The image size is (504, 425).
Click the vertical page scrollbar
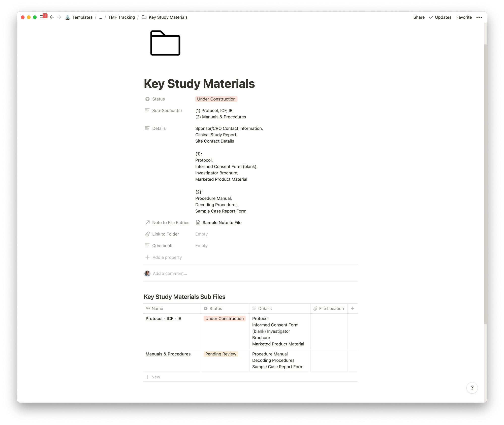tap(485, 184)
